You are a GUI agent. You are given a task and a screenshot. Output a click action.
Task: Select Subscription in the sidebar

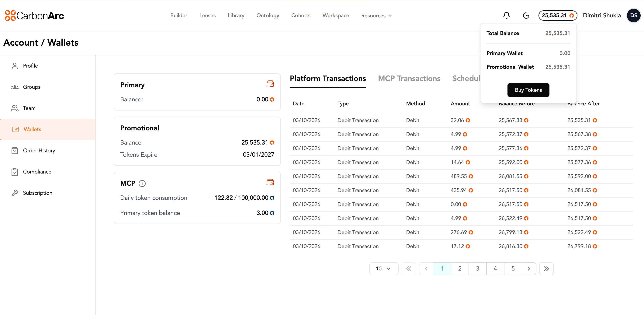[37, 193]
